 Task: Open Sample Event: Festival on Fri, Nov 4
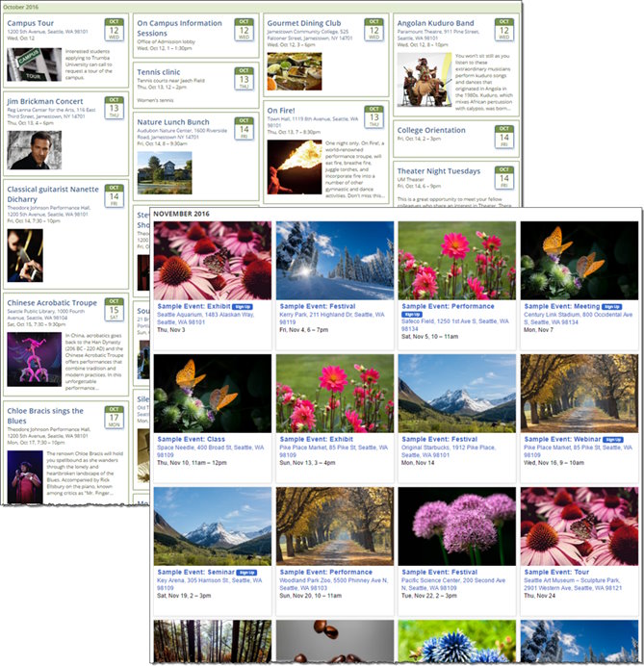coord(318,306)
